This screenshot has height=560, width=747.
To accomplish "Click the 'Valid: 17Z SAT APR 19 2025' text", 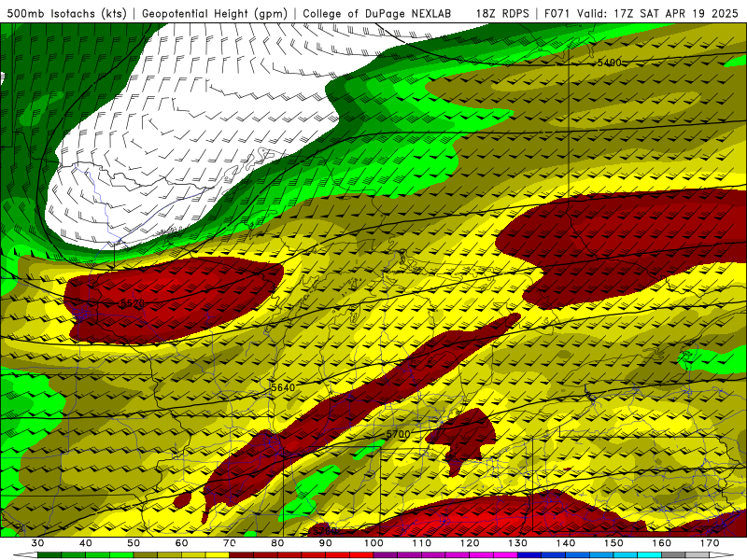I will tap(657, 13).
